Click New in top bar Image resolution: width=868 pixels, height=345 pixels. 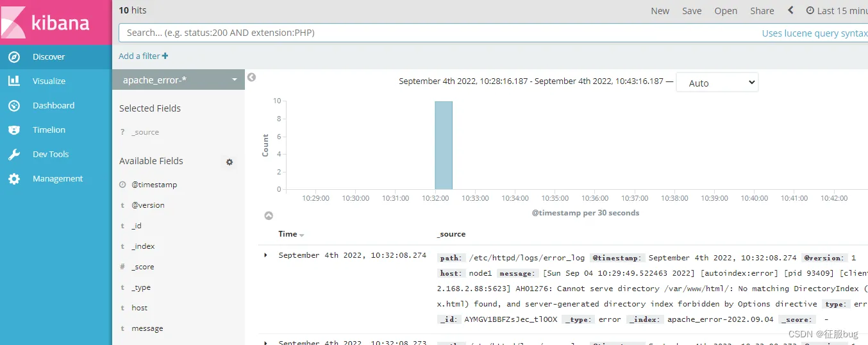click(660, 11)
